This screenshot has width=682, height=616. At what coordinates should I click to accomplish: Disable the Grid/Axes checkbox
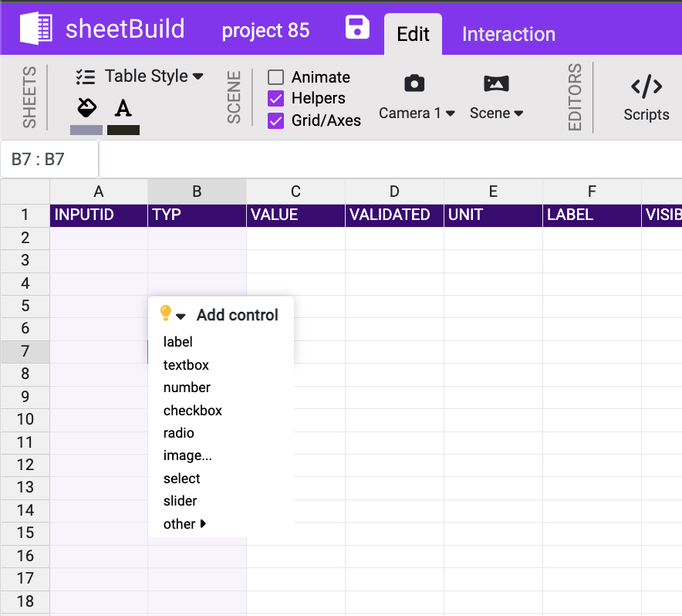coord(275,120)
